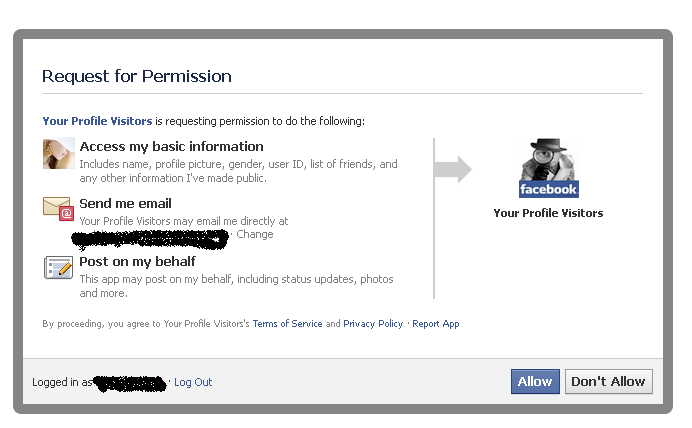The height and width of the screenshot is (428, 692).
Task: Click the basic information profile picture icon
Action: pos(59,154)
